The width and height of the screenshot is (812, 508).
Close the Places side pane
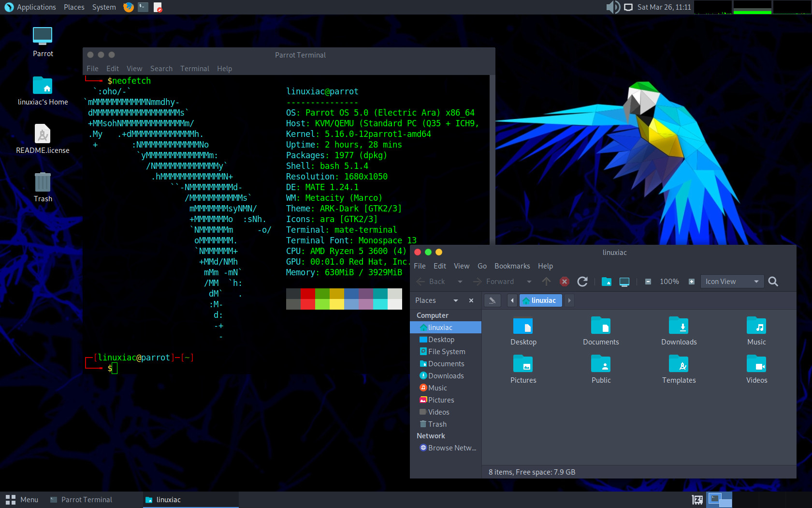(x=471, y=300)
